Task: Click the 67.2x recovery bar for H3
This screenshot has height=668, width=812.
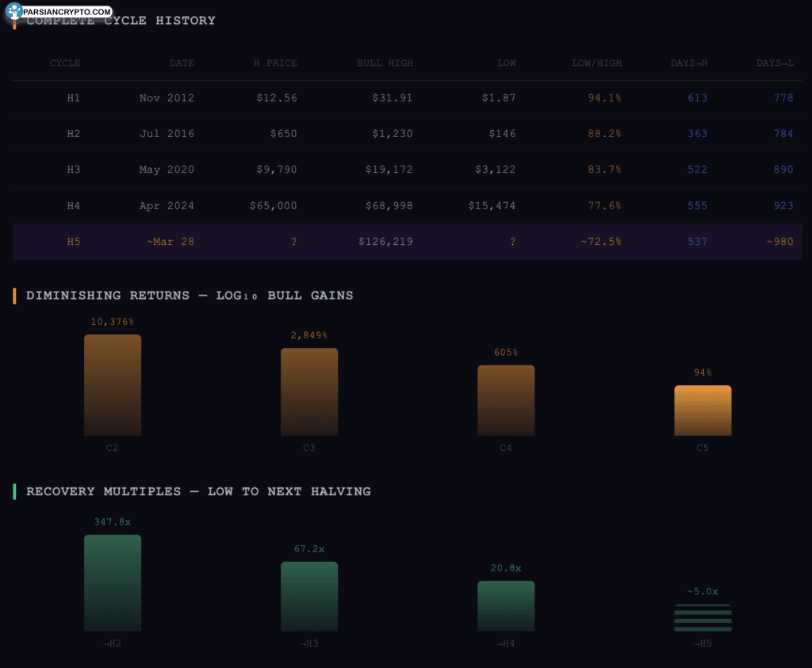Action: pos(309,596)
